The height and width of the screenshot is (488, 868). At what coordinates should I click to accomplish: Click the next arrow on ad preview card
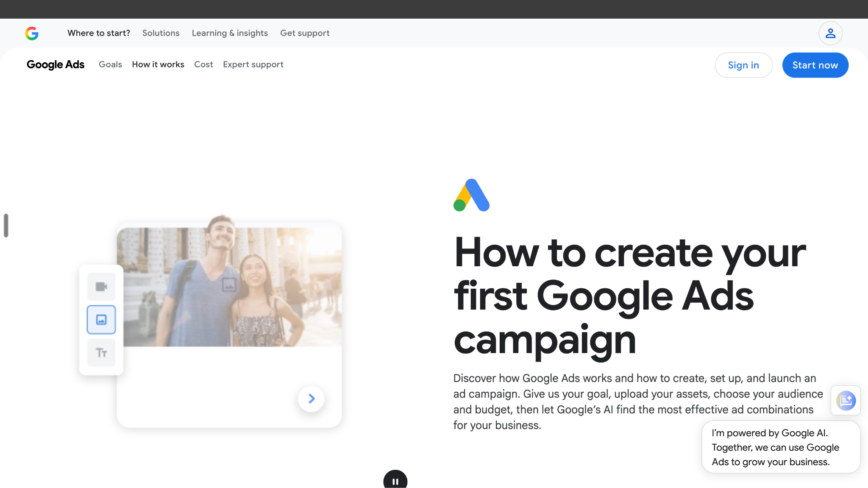(311, 399)
